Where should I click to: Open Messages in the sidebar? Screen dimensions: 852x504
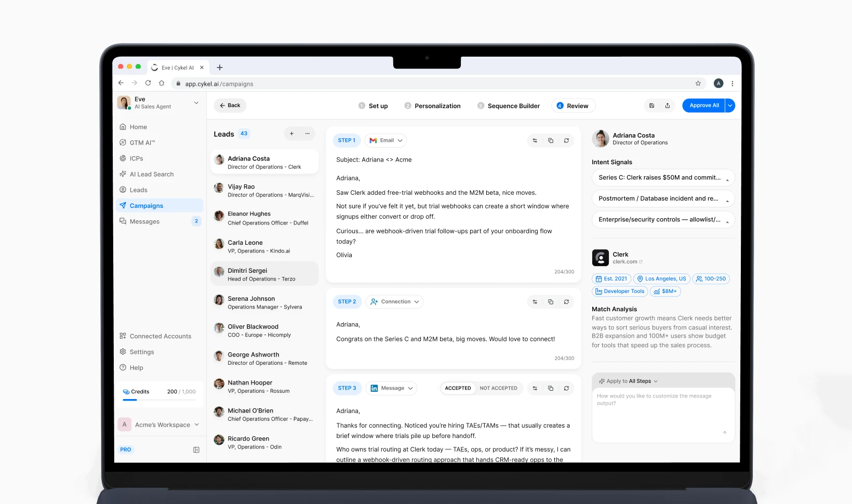(x=159, y=221)
